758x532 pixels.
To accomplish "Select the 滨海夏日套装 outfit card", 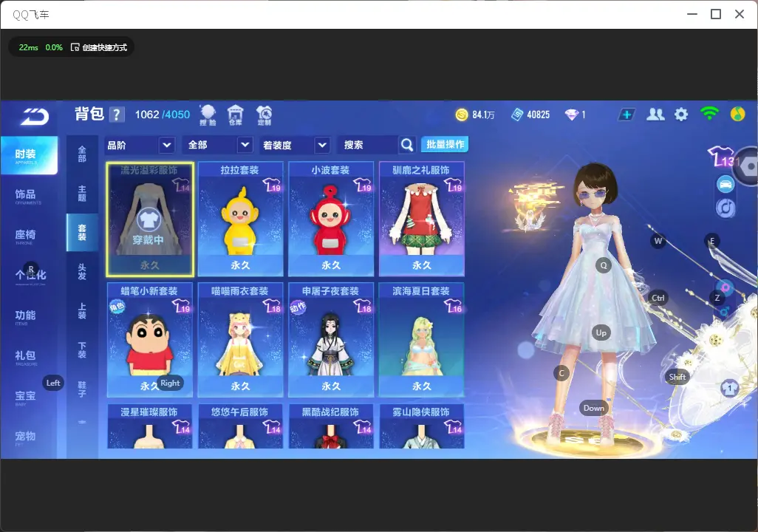I will 422,339.
